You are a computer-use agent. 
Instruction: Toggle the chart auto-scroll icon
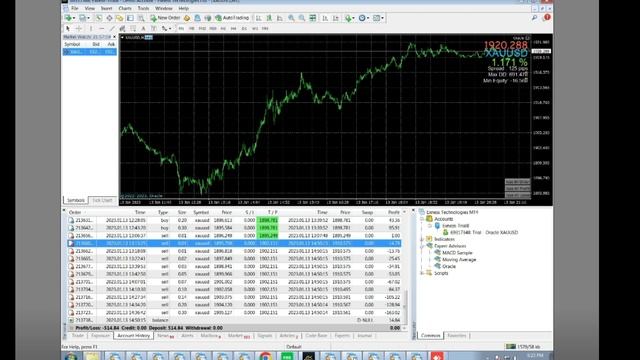[325, 18]
